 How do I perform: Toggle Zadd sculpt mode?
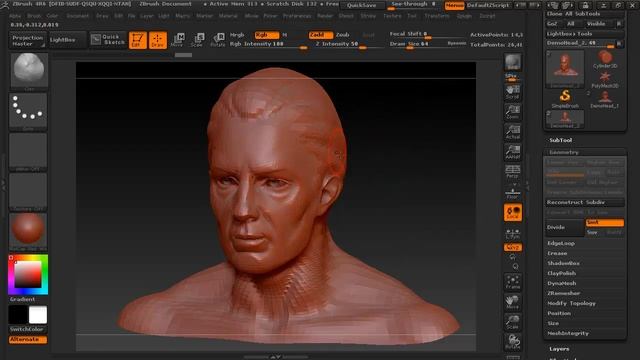[320, 35]
